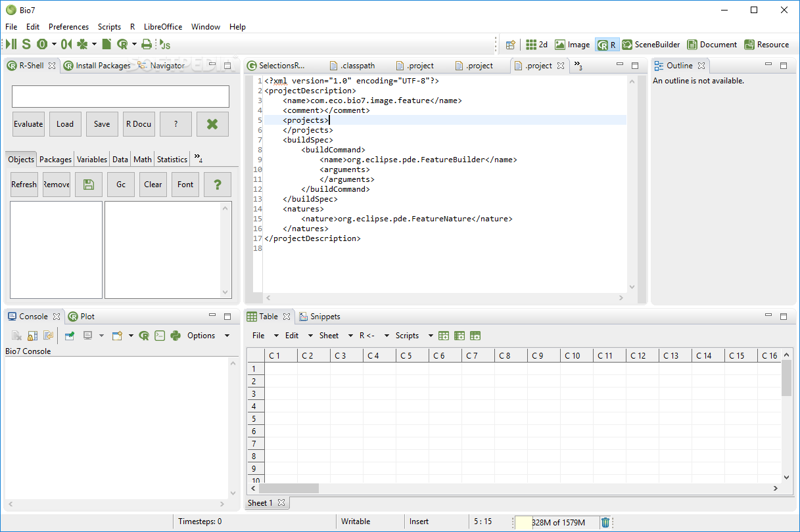Open the Scripts menu in menu bar

pyautogui.click(x=109, y=27)
